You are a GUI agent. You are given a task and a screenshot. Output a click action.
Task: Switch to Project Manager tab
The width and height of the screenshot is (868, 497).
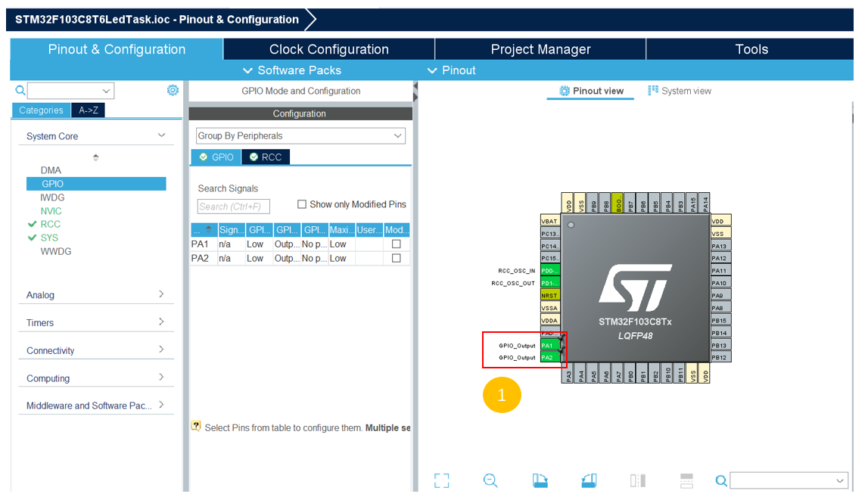(540, 49)
